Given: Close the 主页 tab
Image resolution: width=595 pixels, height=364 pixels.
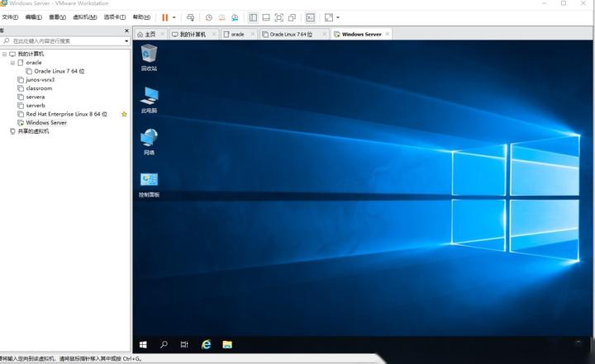Looking at the screenshot, I should click(x=163, y=34).
